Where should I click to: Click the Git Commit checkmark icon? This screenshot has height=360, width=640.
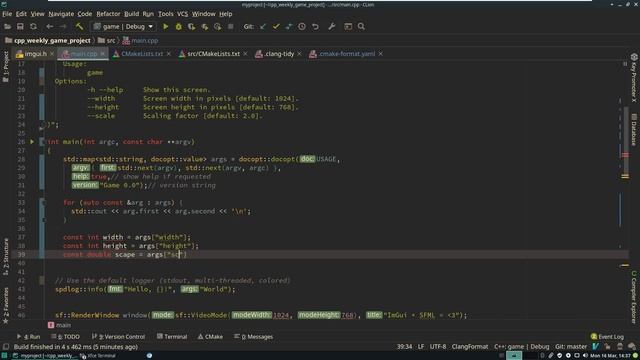(276, 27)
